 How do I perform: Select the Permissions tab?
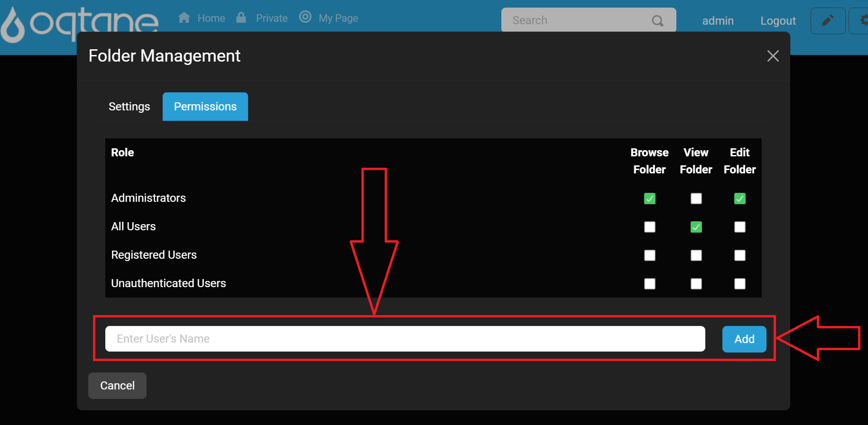click(205, 107)
